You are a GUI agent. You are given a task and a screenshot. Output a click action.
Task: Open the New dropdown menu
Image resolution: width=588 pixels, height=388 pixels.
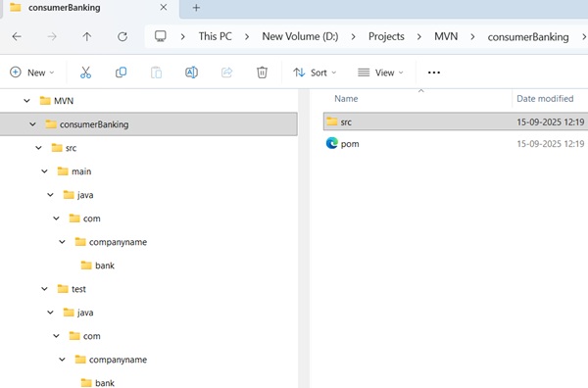(x=32, y=73)
